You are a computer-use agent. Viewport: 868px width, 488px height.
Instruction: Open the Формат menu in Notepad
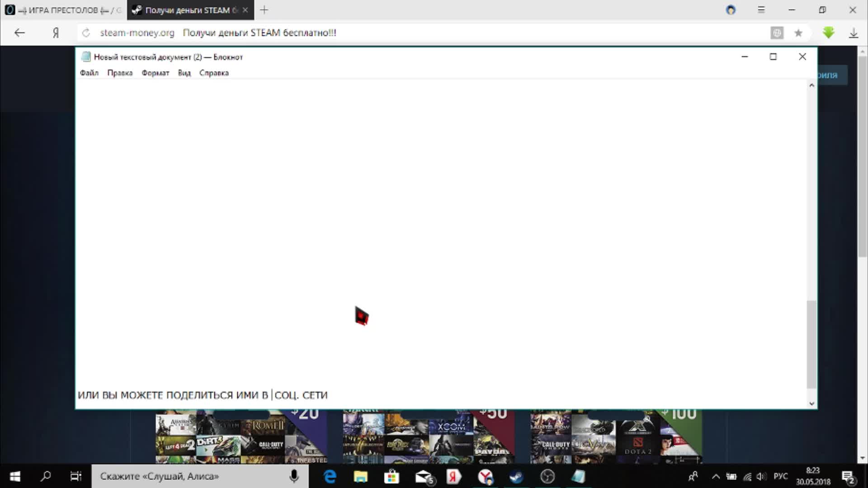(155, 73)
